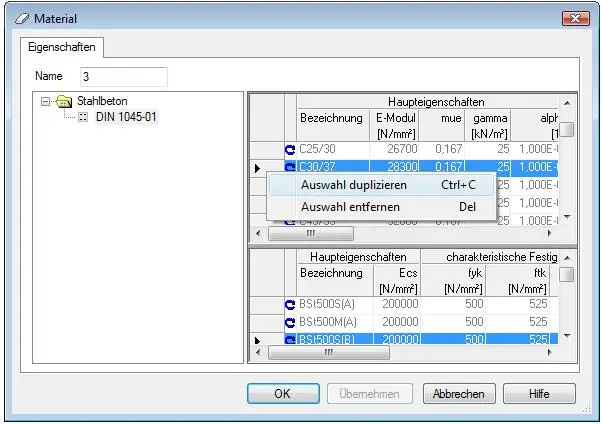
Task: Click concrete table vertical scrollbar thumb
Action: coord(567,129)
